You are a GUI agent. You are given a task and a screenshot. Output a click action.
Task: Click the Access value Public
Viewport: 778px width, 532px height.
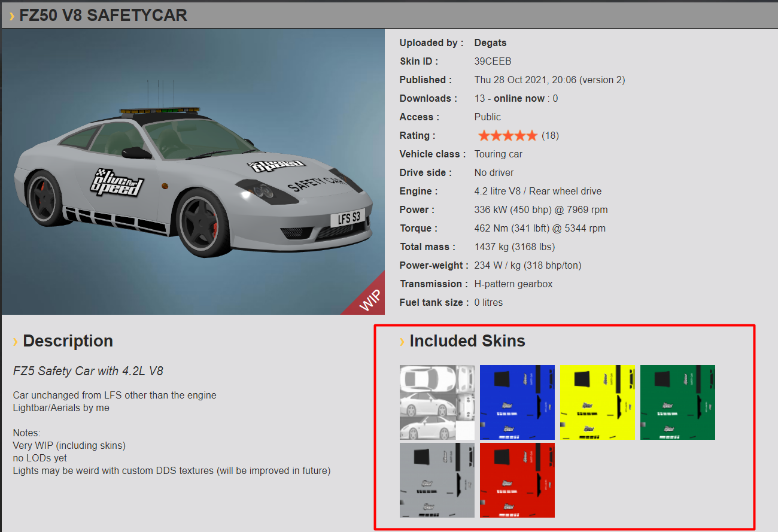coord(488,117)
